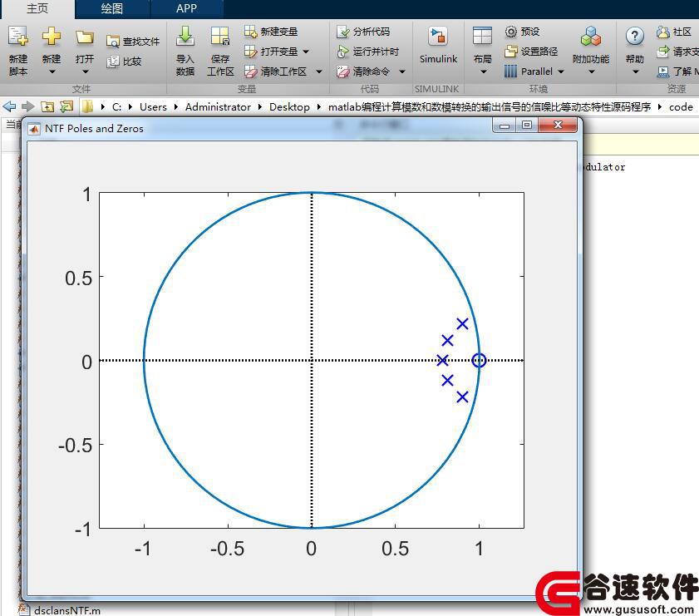The image size is (699, 616).
Task: Click the NTF Poles and Zeros title
Action: point(94,128)
